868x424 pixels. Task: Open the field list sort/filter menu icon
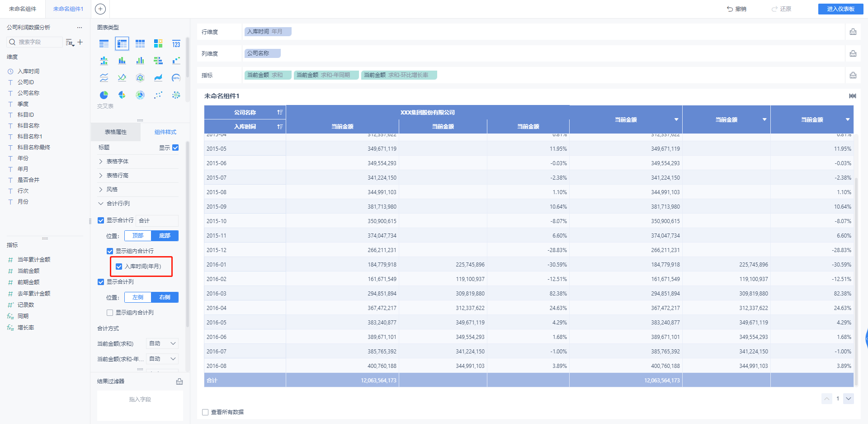[x=70, y=42]
